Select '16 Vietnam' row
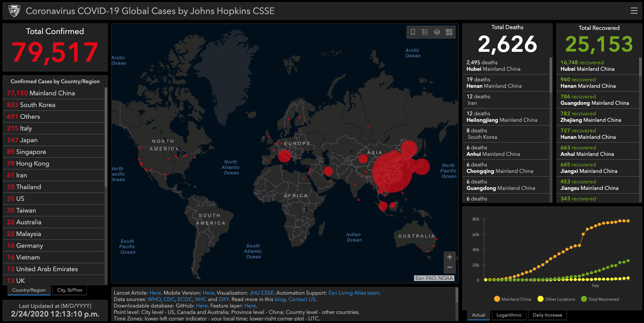The width and height of the screenshot is (644, 323). [x=54, y=257]
